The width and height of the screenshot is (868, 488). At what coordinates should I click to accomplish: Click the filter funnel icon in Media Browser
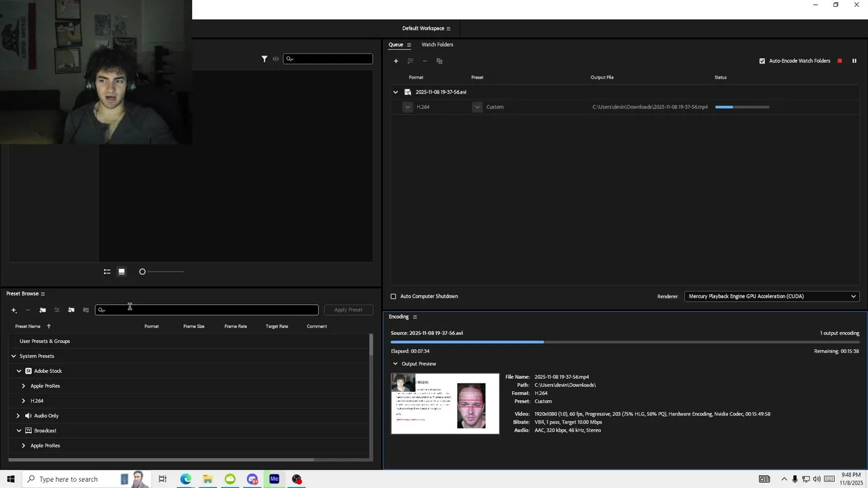[x=264, y=59]
